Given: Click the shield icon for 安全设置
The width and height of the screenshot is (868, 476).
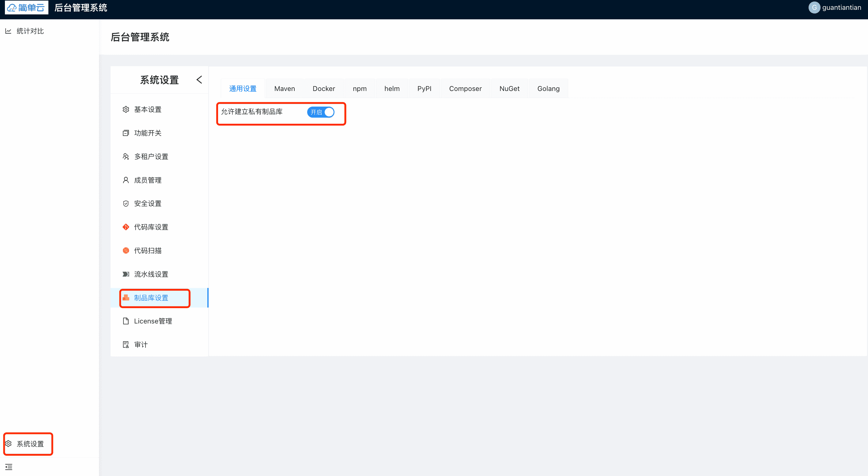Looking at the screenshot, I should click(126, 203).
